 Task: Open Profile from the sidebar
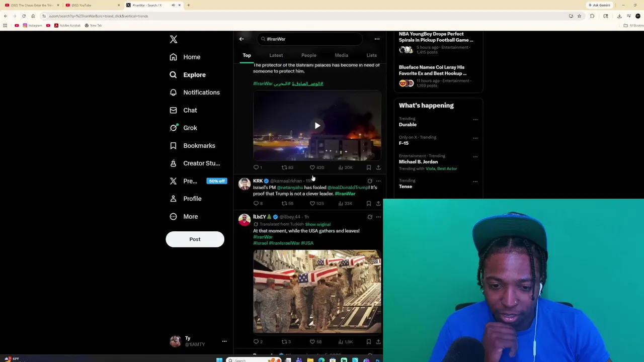[x=186, y=199]
